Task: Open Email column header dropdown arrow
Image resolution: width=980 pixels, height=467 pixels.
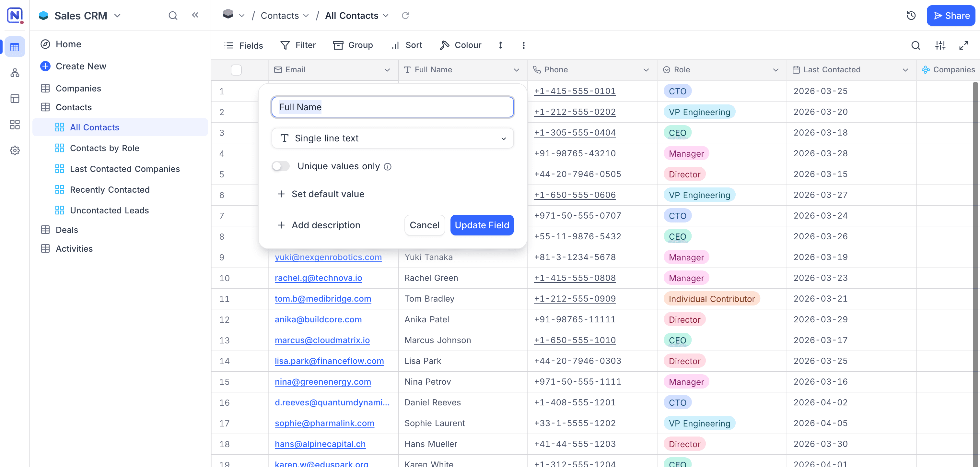Action: pos(387,70)
